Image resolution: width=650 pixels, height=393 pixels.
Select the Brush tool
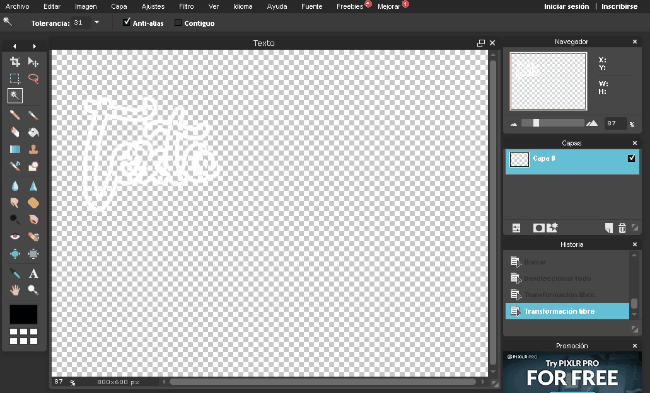pos(33,115)
